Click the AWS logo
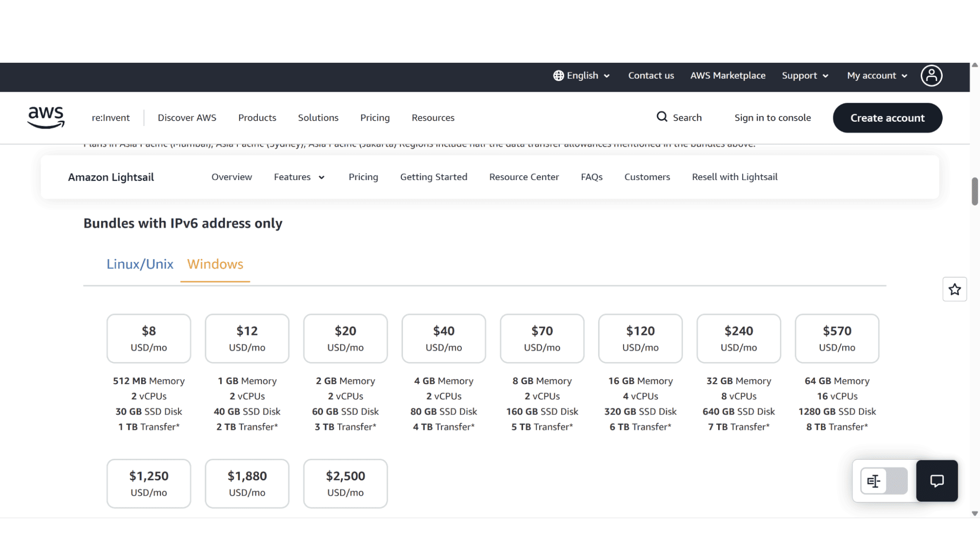Screen dimensions: 980x552 (46, 118)
